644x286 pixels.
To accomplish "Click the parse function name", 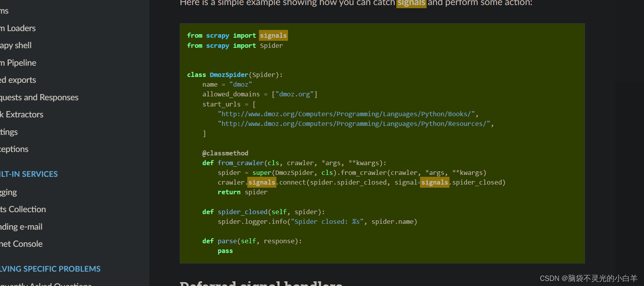I will tap(227, 241).
